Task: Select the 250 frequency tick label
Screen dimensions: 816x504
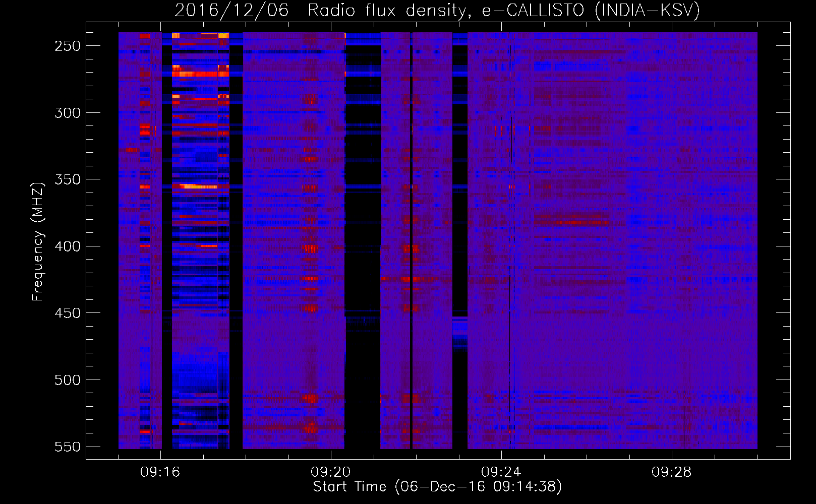Action: pyautogui.click(x=68, y=46)
